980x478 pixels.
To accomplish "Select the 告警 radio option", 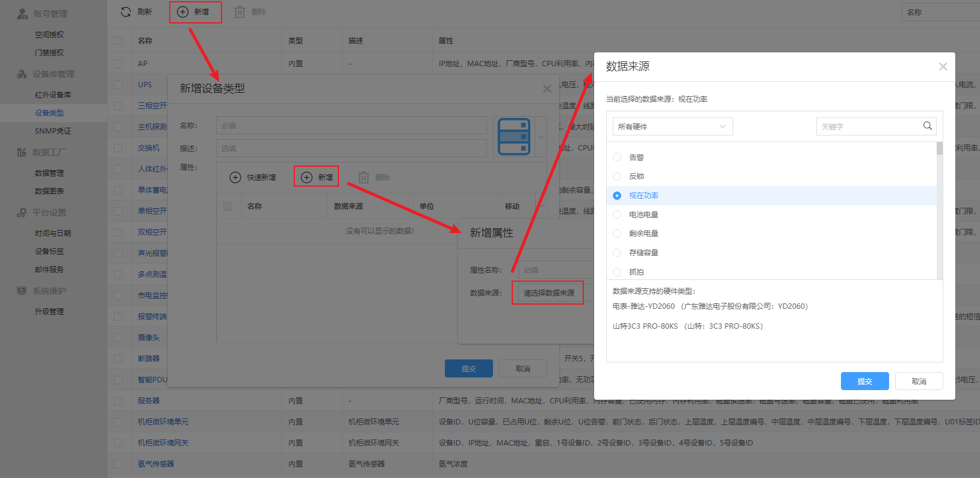I will (617, 157).
